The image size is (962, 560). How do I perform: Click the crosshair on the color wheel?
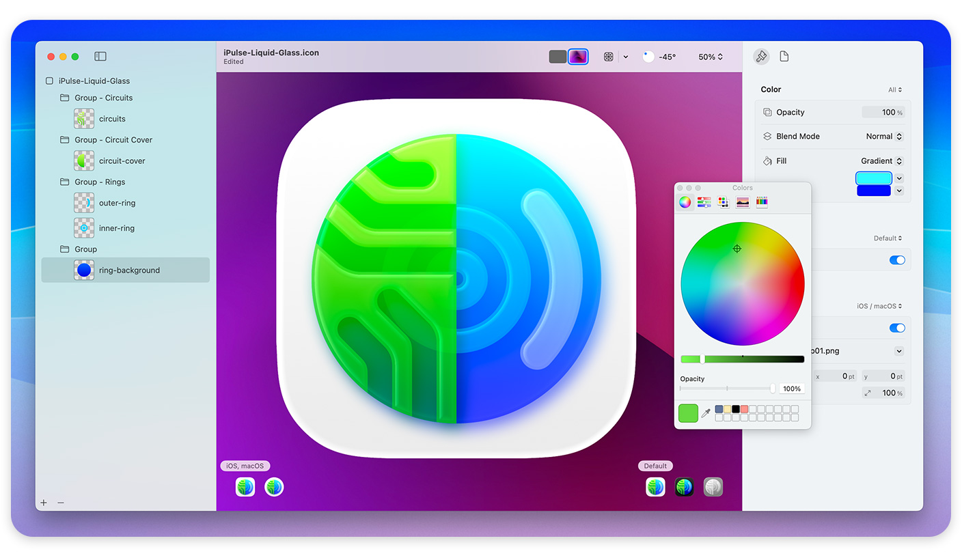(x=737, y=249)
